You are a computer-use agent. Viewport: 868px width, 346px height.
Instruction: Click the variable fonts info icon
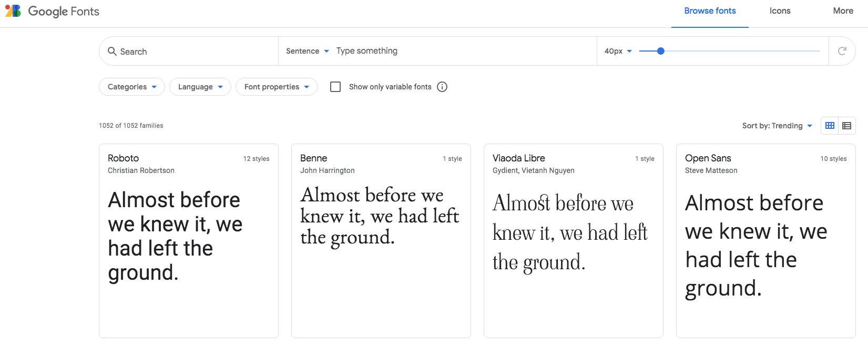[442, 87]
